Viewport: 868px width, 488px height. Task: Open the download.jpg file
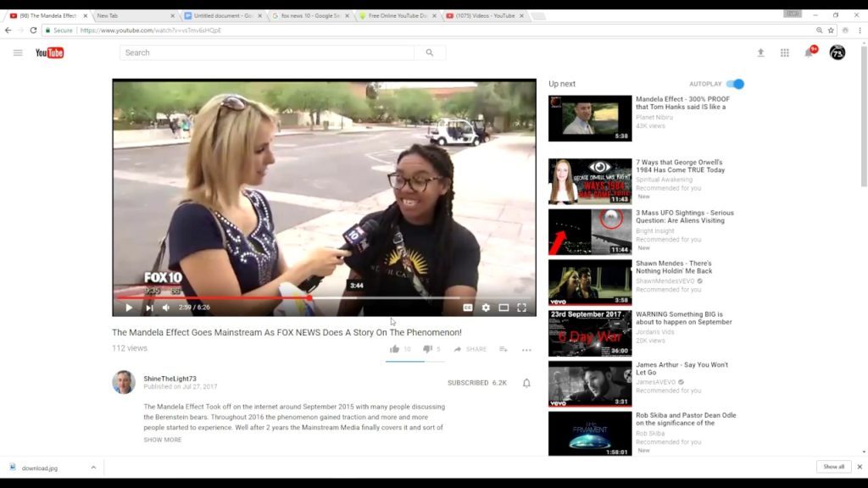(39, 468)
